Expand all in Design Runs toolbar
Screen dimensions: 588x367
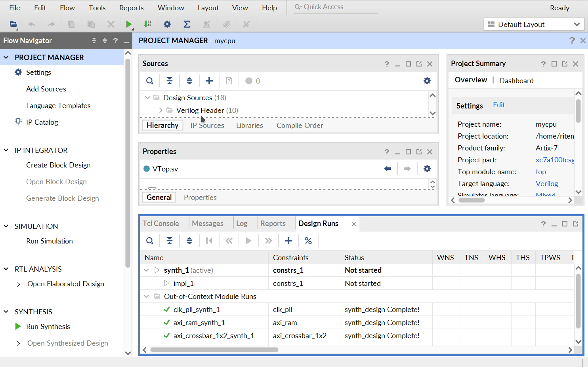(189, 241)
